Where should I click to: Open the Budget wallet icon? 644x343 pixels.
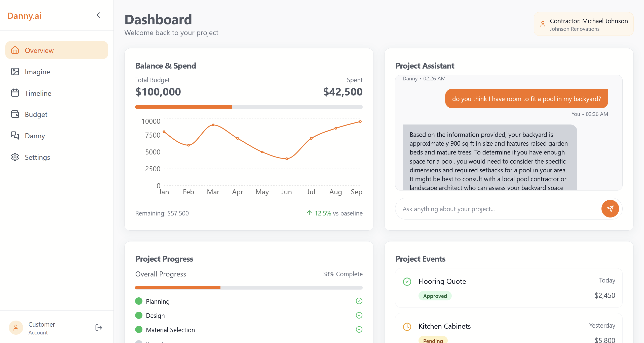[x=15, y=114]
